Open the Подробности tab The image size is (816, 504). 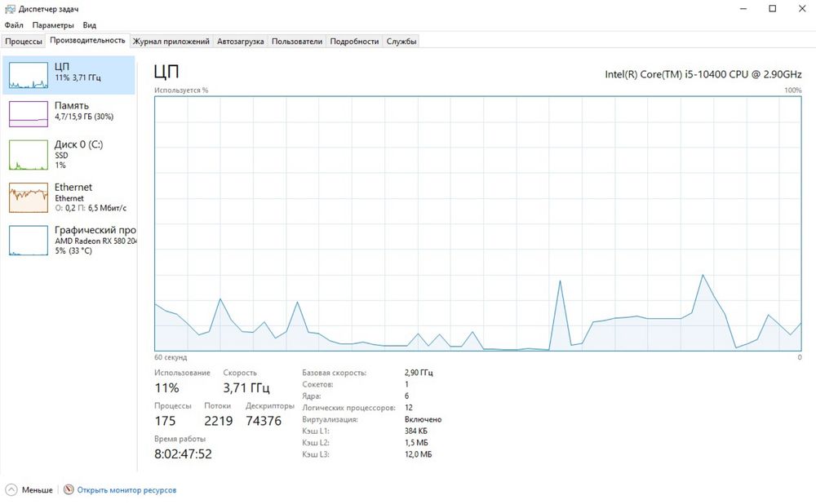click(x=354, y=42)
